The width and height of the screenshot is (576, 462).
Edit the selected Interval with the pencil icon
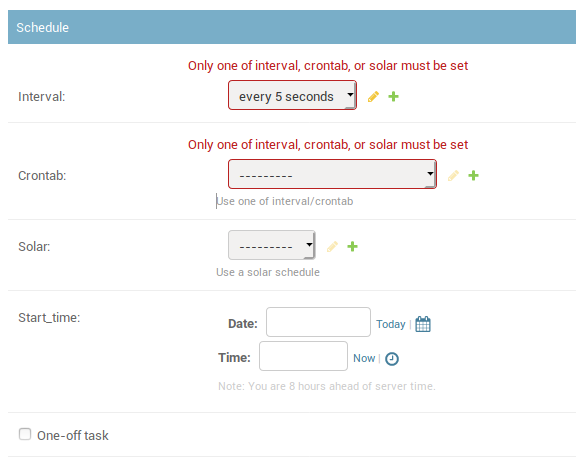click(373, 97)
